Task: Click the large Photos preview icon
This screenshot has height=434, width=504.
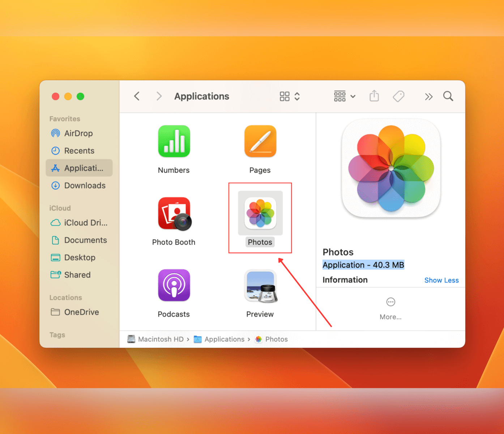Action: (391, 169)
